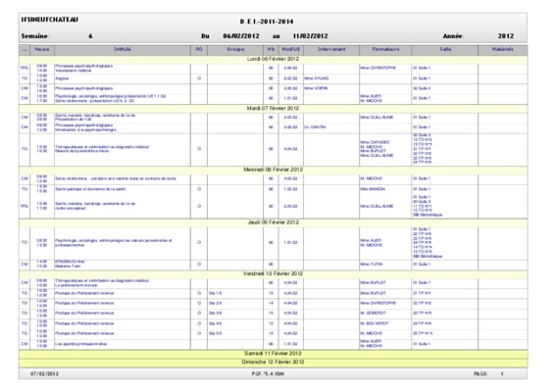This screenshot has width=555, height=392.
Task: Click the Intervenant column header
Action: click(331, 50)
